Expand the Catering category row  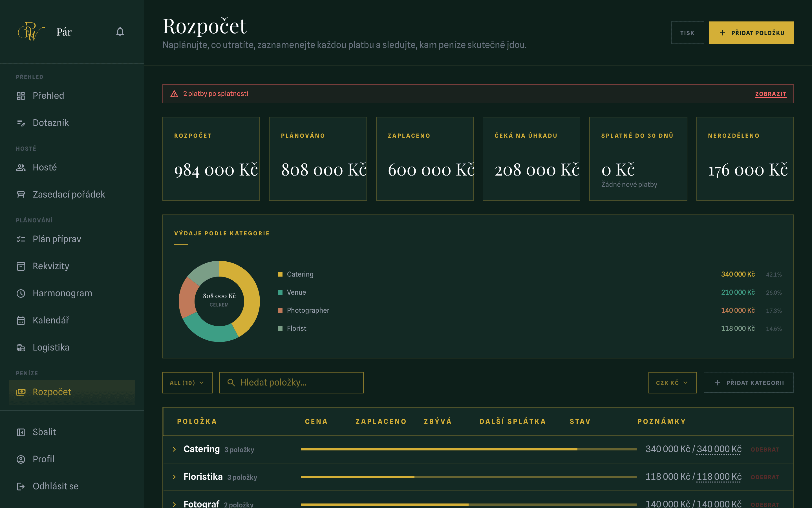(174, 449)
